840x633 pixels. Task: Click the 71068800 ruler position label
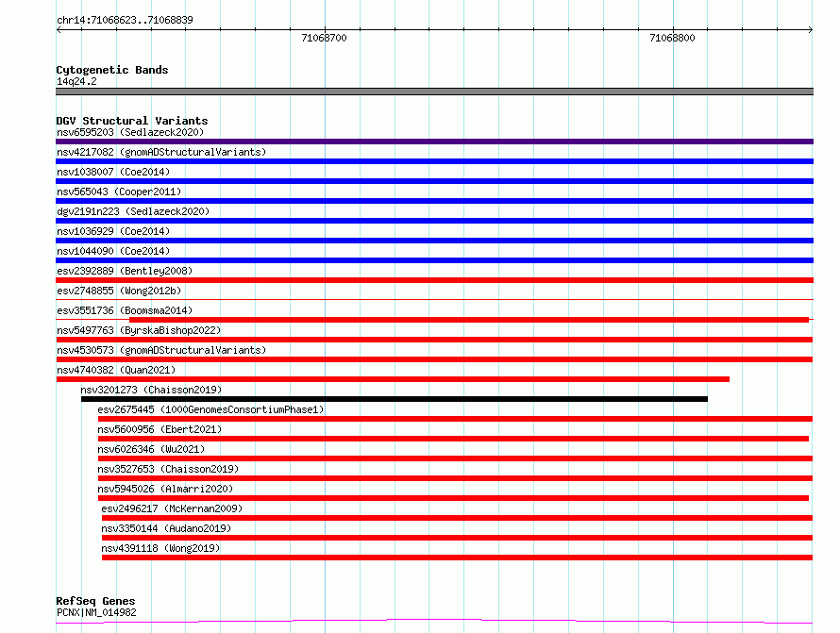(672, 38)
